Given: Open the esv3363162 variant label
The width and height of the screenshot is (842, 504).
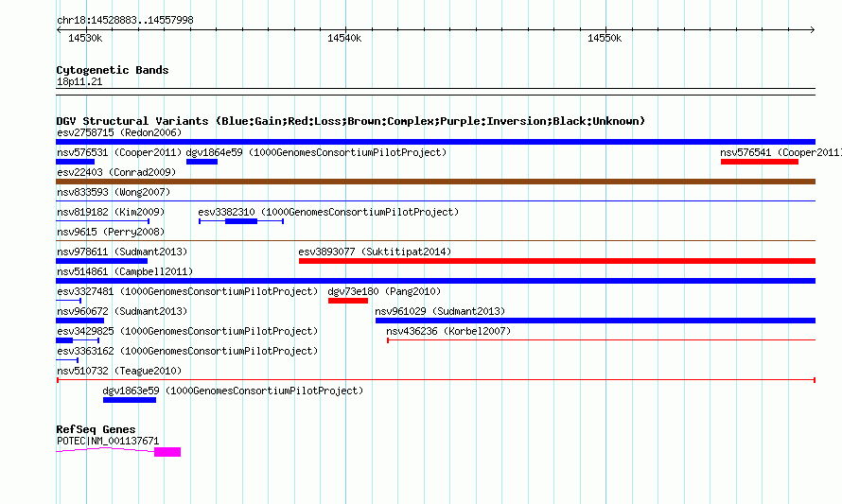Looking at the screenshot, I should [187, 351].
